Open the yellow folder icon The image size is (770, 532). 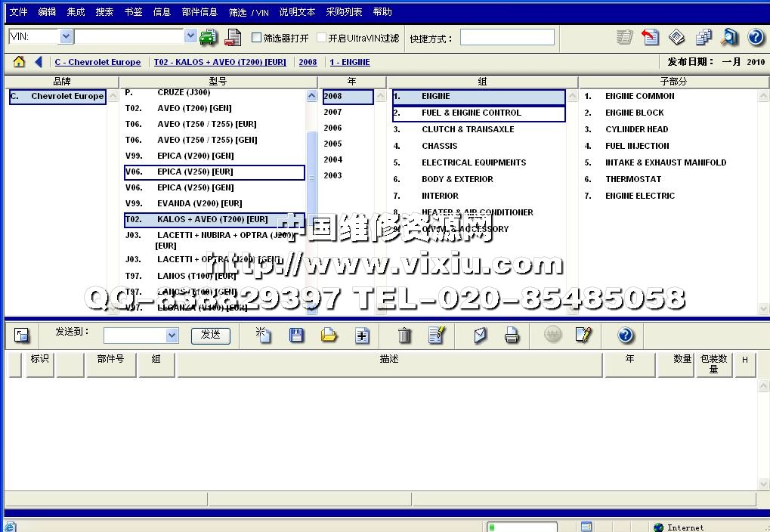click(329, 336)
